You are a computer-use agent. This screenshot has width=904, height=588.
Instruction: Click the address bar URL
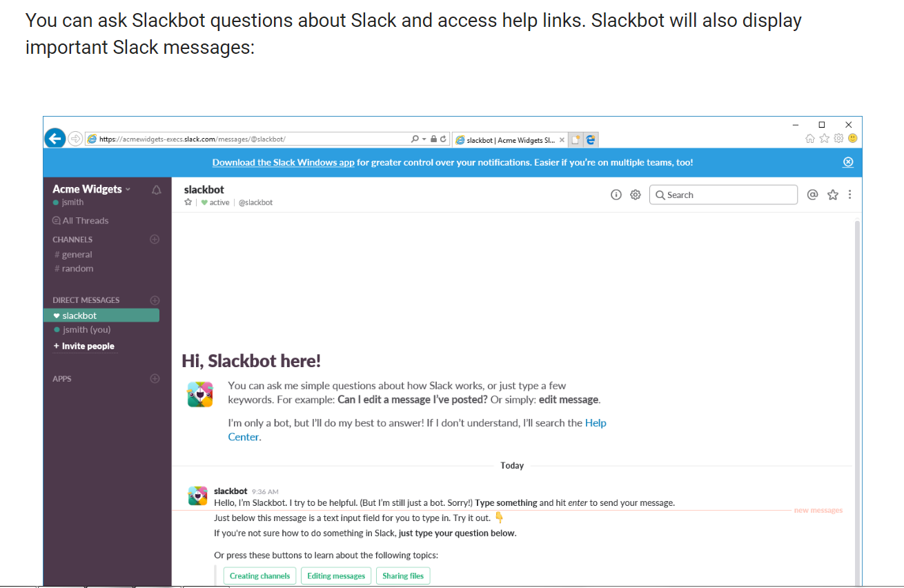coord(192,139)
